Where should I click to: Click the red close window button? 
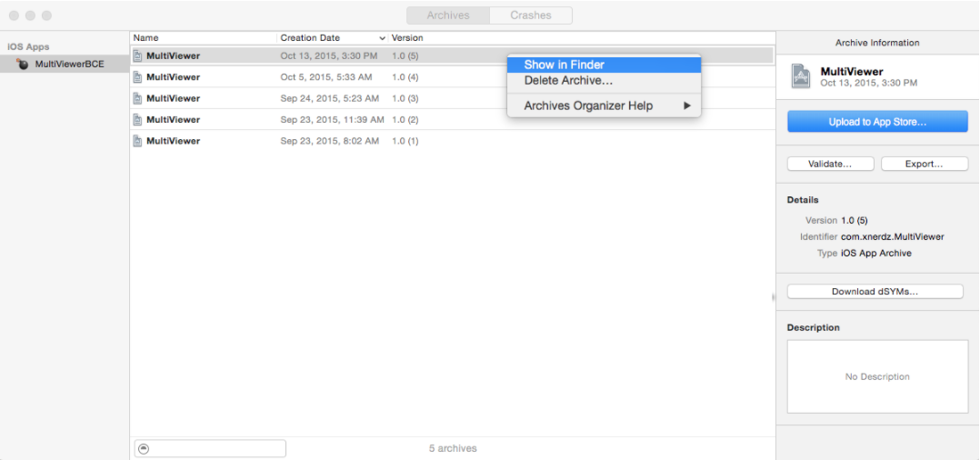coord(14,15)
